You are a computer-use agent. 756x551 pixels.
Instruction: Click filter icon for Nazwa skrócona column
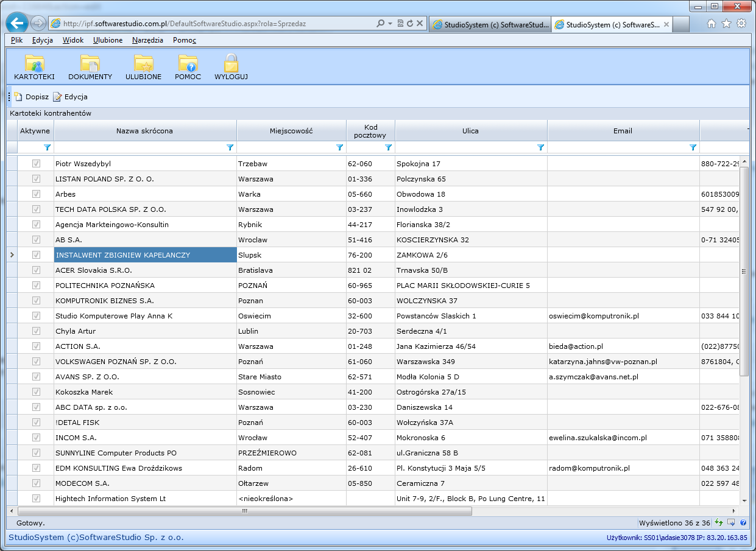(230, 147)
